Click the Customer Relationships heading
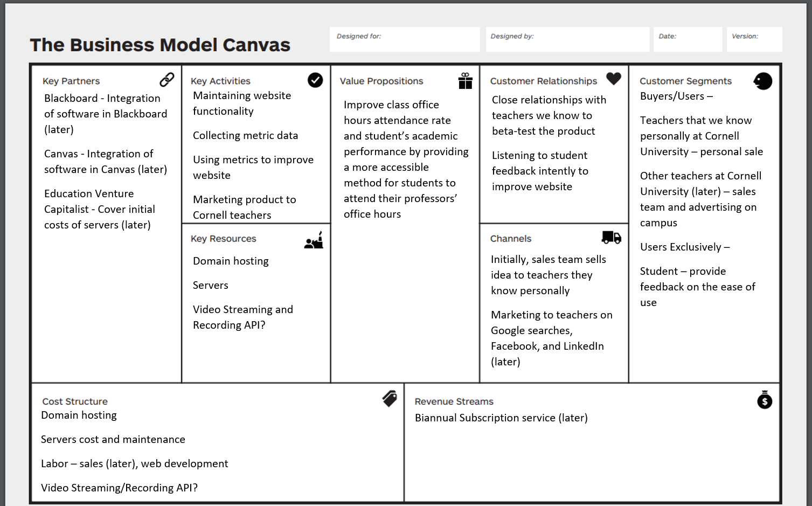 [544, 81]
